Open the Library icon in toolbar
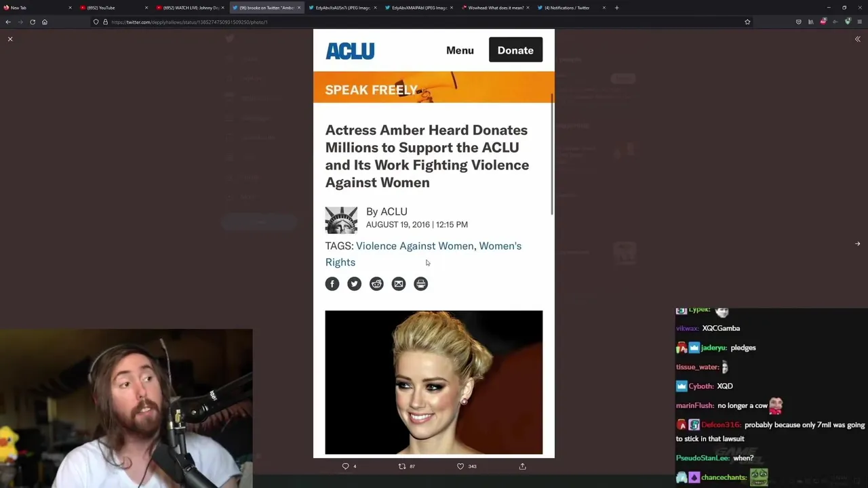This screenshot has width=868, height=488. (810, 22)
